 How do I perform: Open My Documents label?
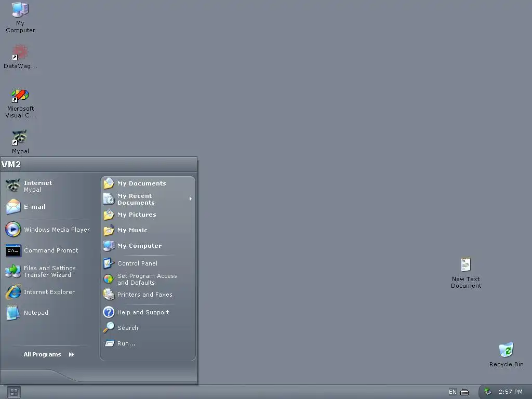coord(142,183)
